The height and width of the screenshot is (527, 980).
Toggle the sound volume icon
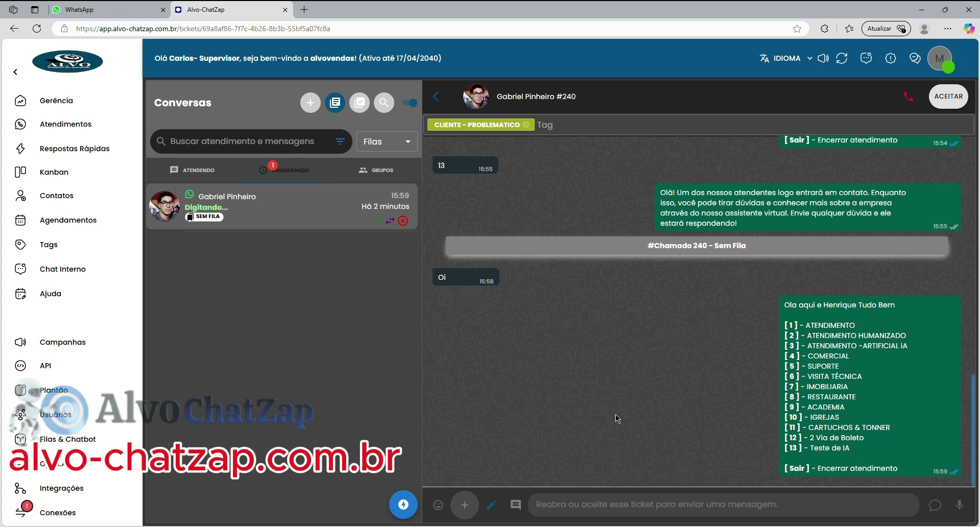[x=823, y=58]
